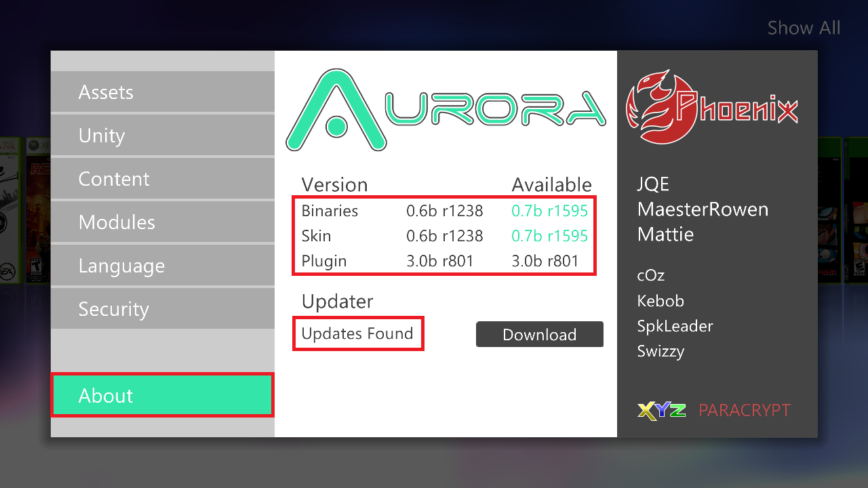The height and width of the screenshot is (488, 868).
Task: Click the PARACRYPT text
Action: [x=745, y=411]
